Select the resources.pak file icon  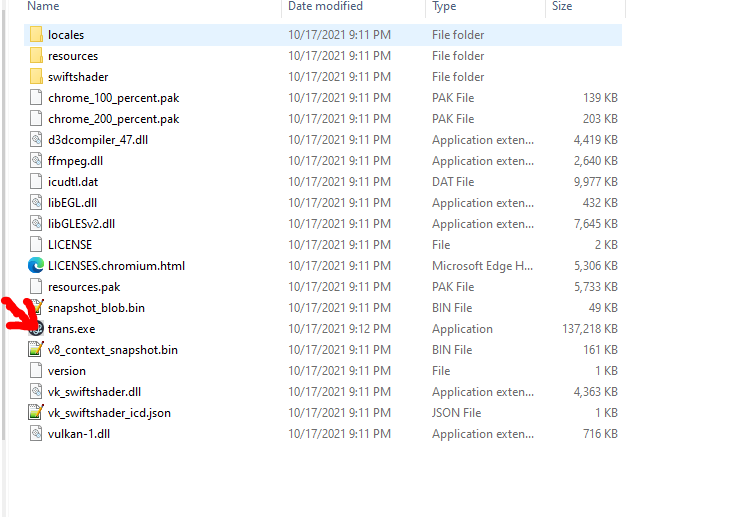[36, 287]
